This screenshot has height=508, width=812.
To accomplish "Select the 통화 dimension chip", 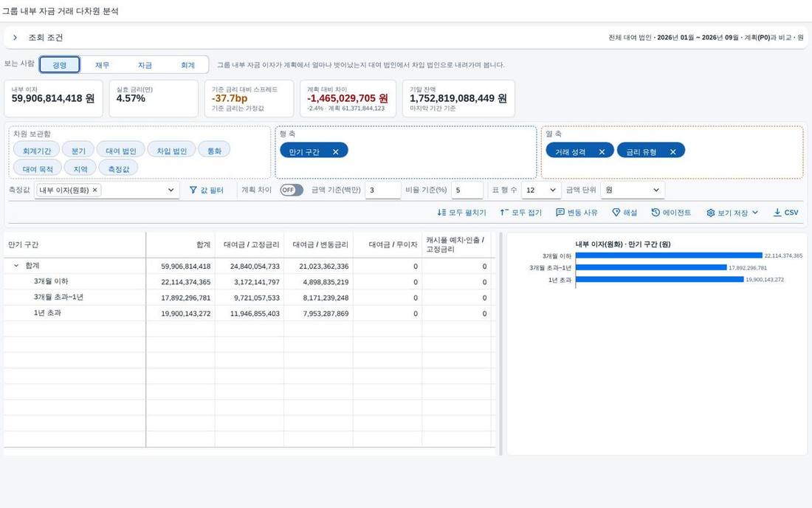I will coord(214,151).
